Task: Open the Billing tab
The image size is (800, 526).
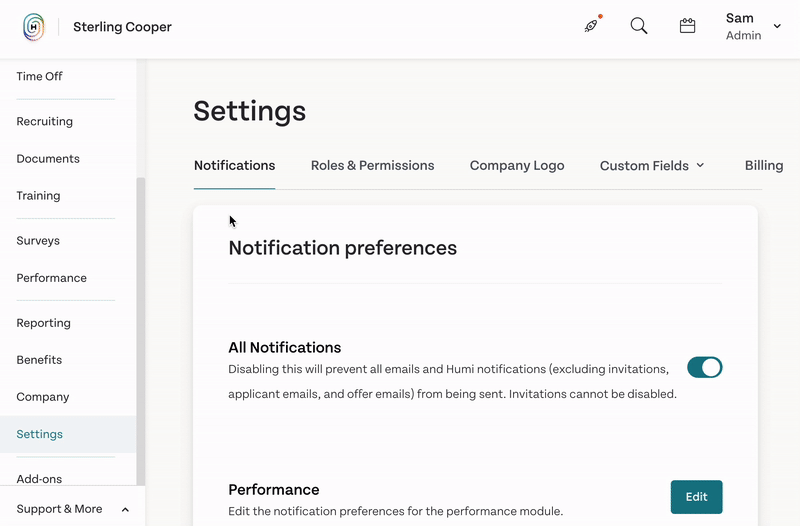Action: pos(764,166)
